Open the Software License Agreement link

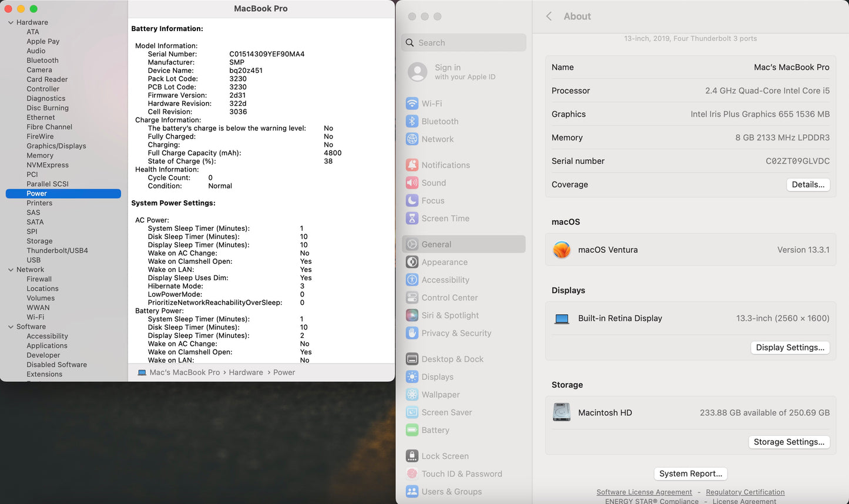[644, 492]
